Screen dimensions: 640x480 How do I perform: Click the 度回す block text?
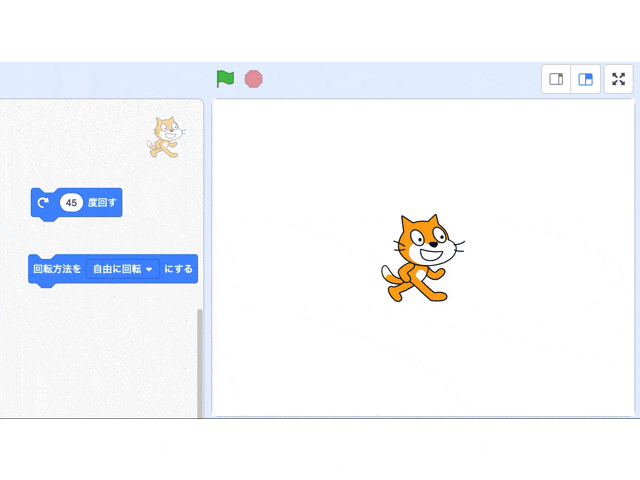102,202
